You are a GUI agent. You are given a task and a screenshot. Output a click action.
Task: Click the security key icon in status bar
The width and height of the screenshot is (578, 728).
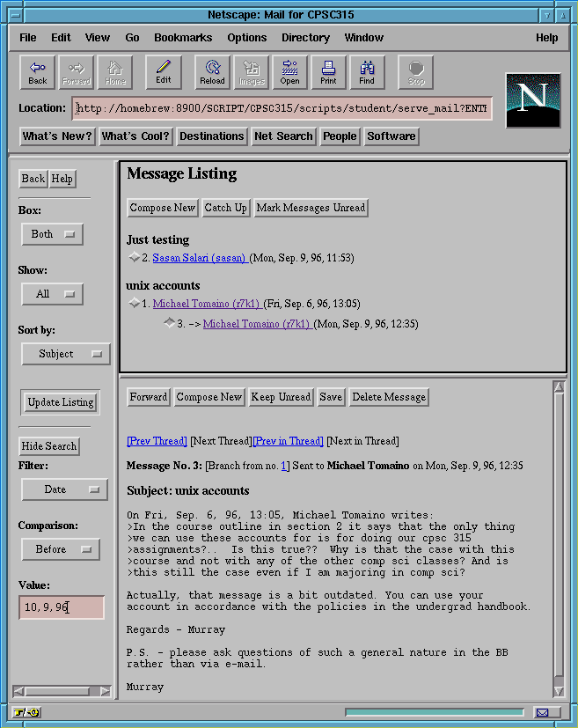pyautogui.click(x=26, y=712)
